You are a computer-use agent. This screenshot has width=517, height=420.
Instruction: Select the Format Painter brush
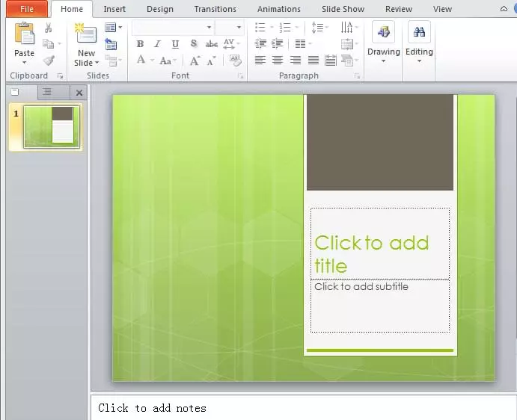pos(49,61)
